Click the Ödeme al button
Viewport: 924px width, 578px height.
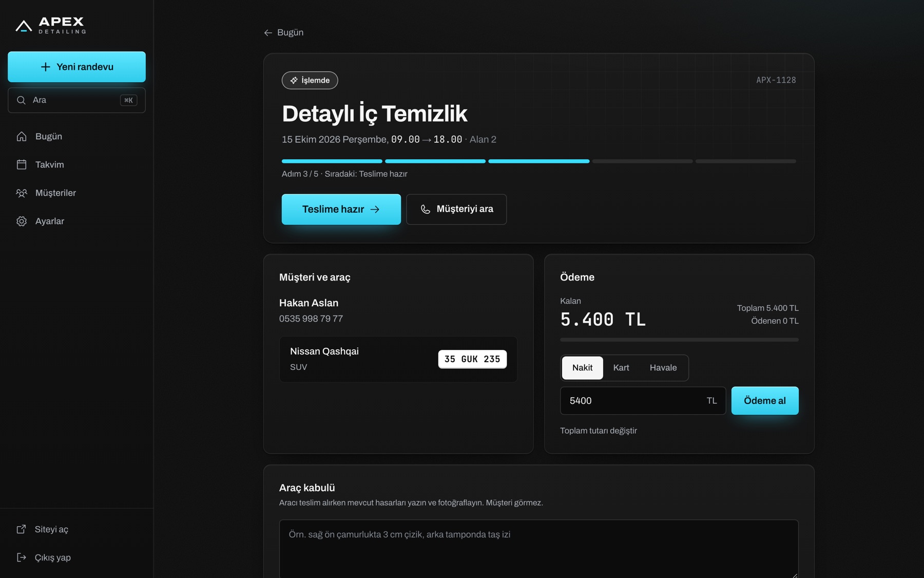765,401
